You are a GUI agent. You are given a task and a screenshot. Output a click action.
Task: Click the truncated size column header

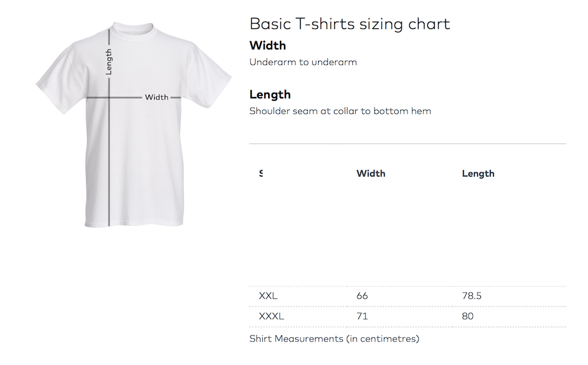[260, 173]
